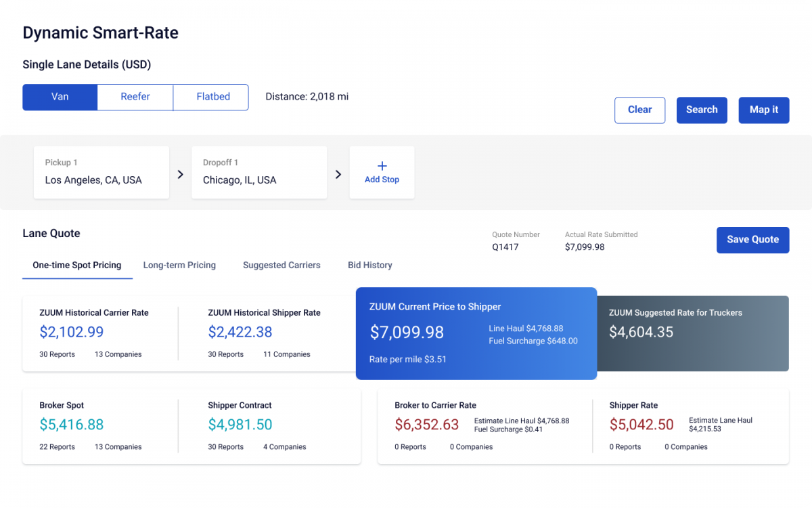Edit Dropoff 1 Chicago field
The image size is (812, 508).
click(x=259, y=173)
